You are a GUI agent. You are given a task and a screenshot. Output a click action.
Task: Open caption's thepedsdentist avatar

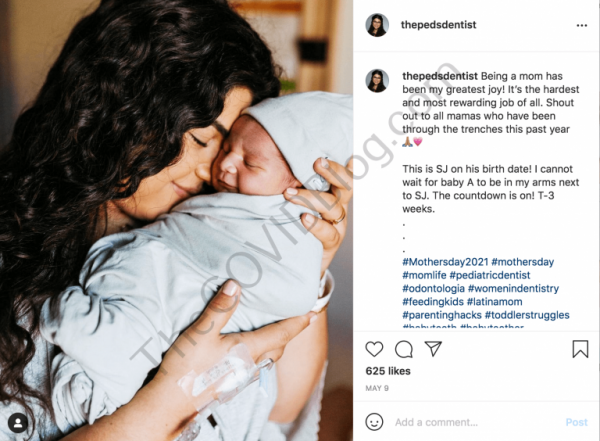[x=377, y=81]
